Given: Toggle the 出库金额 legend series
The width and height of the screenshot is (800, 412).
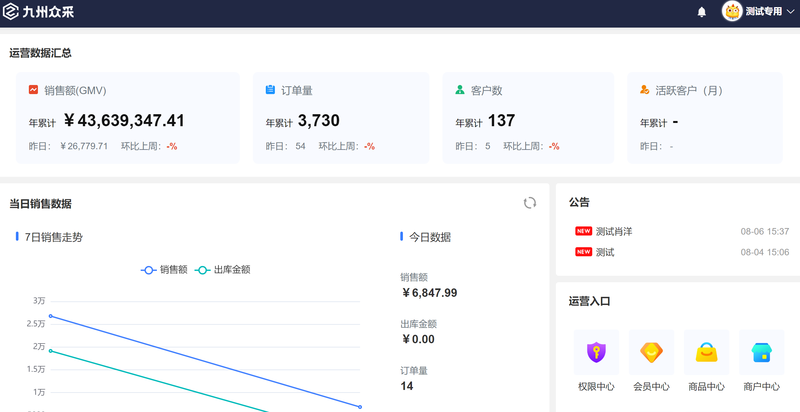Looking at the screenshot, I should (223, 270).
